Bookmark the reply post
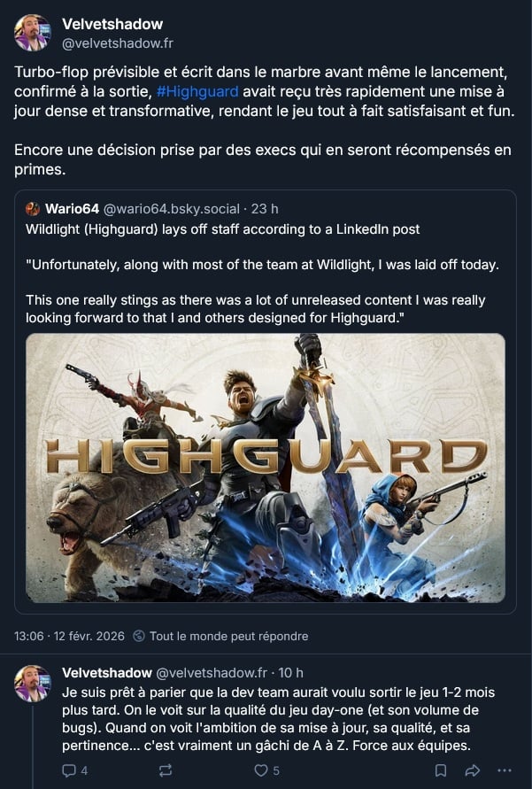Screen dimensions: 532x789 pos(441,770)
